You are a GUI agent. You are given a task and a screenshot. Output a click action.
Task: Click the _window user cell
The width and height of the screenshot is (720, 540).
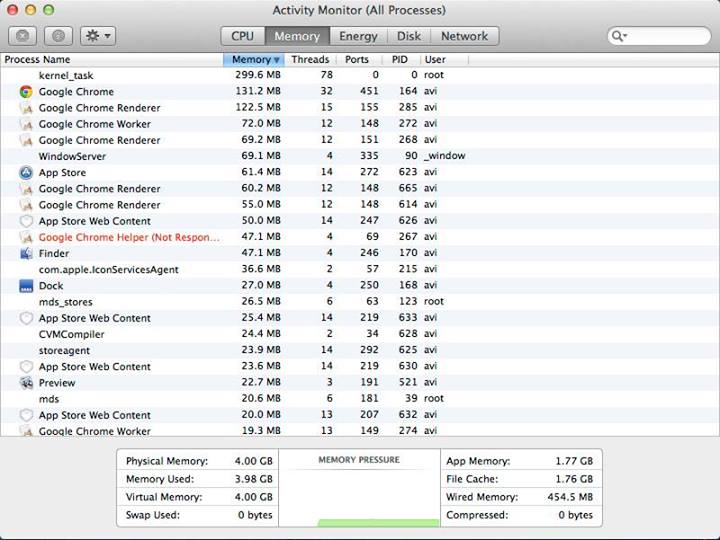[444, 156]
